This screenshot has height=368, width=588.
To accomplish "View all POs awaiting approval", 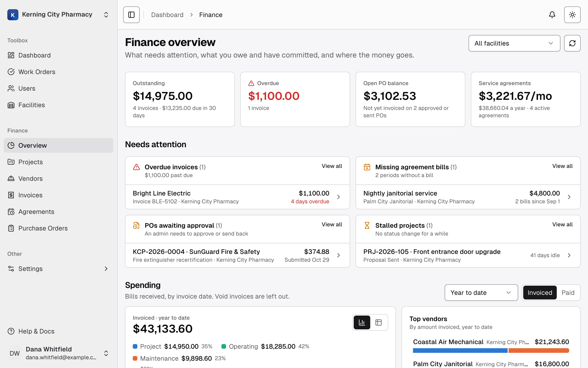I will [x=332, y=224].
